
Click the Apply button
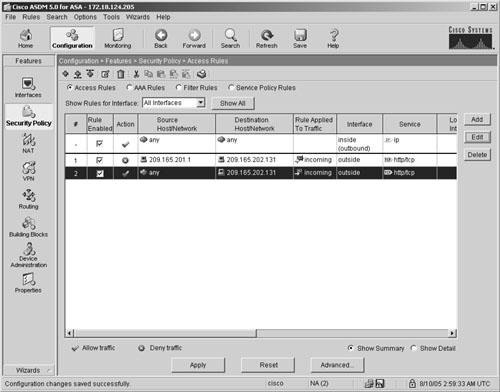click(x=198, y=365)
